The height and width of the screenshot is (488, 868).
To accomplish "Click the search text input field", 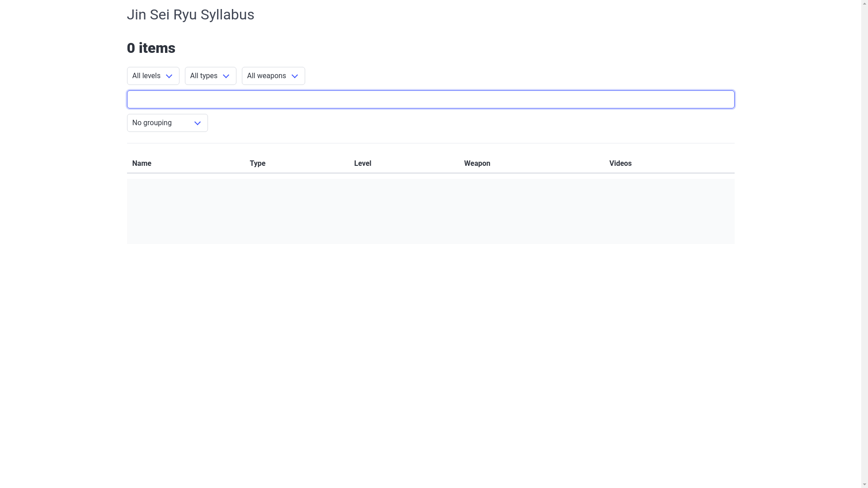I will [x=430, y=99].
